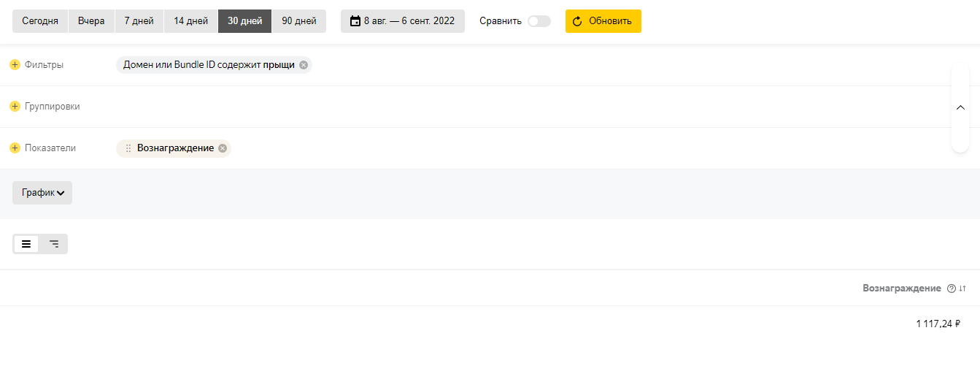Click the Вознаграждение column header

(x=902, y=289)
